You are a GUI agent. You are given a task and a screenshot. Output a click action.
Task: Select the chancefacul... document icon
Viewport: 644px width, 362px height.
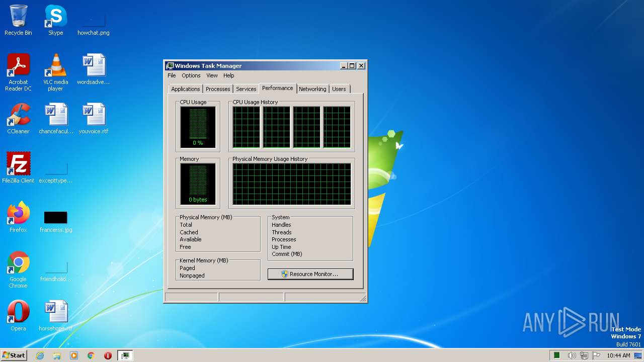[x=56, y=119]
